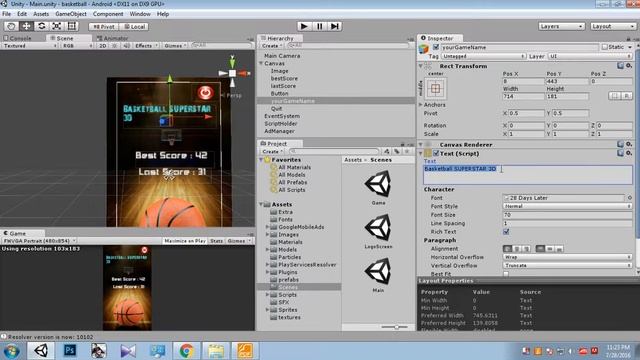
Task: Select bestScore object in Hierarchy
Action: [284, 78]
